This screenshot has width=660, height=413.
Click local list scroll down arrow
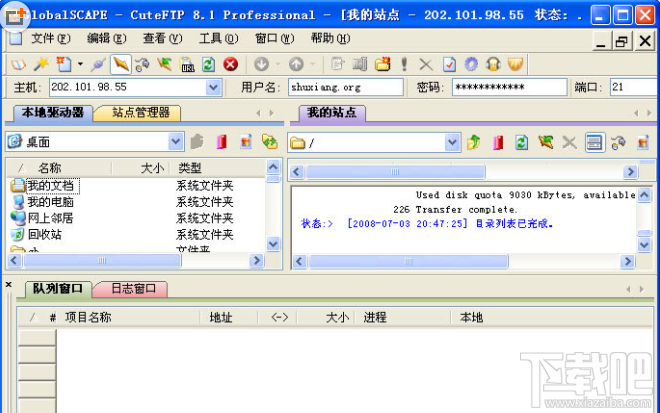coord(273,244)
